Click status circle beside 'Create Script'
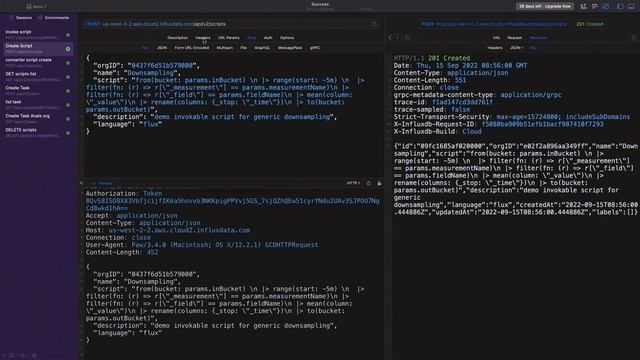The image size is (640, 360). click(x=68, y=49)
